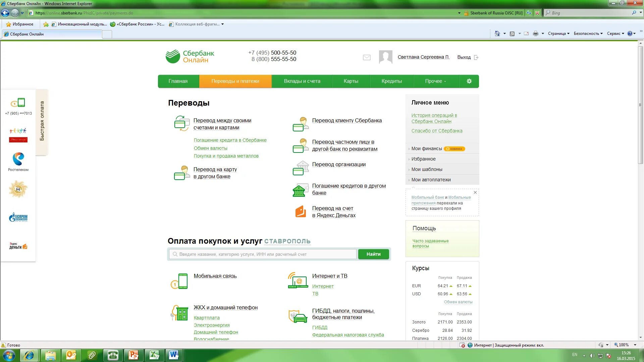Image resolution: width=644 pixels, height=362 pixels.
Task: Expand the Мои финансы section
Action: [426, 148]
